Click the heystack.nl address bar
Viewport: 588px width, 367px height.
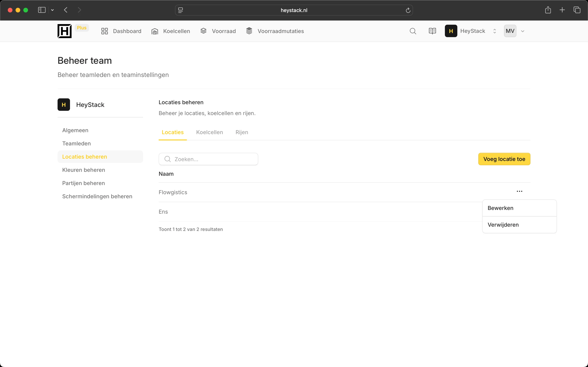[294, 10]
